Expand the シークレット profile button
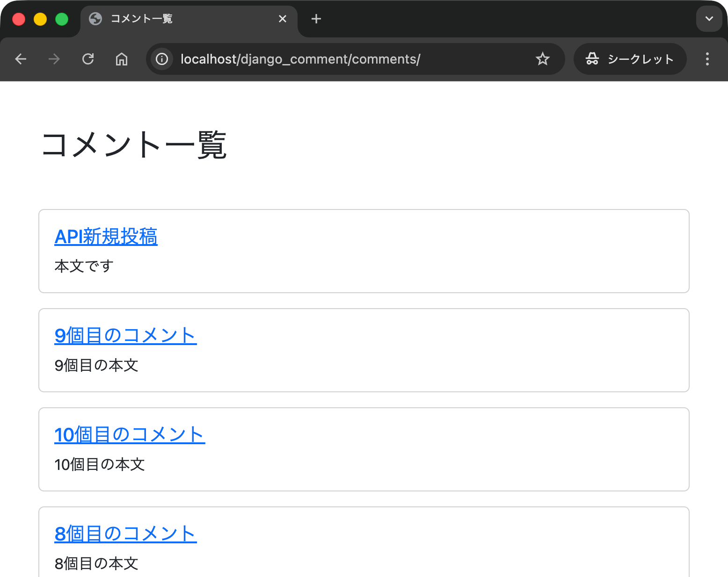The image size is (728, 577). [x=629, y=59]
